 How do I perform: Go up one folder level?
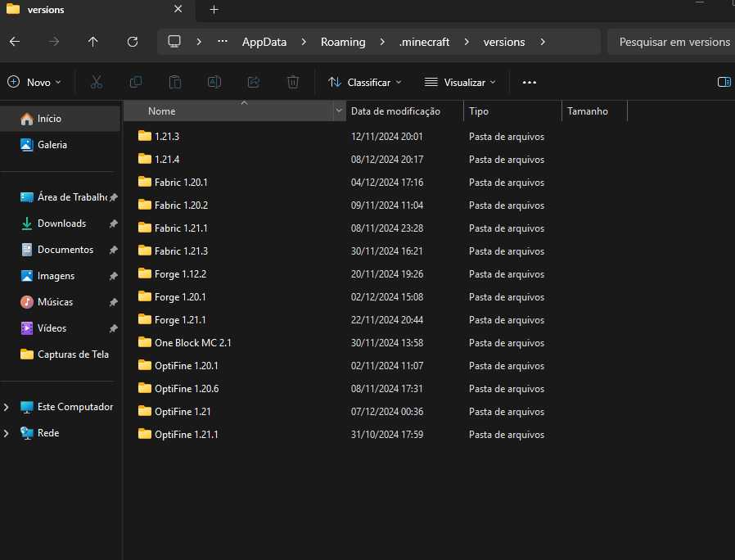92,42
